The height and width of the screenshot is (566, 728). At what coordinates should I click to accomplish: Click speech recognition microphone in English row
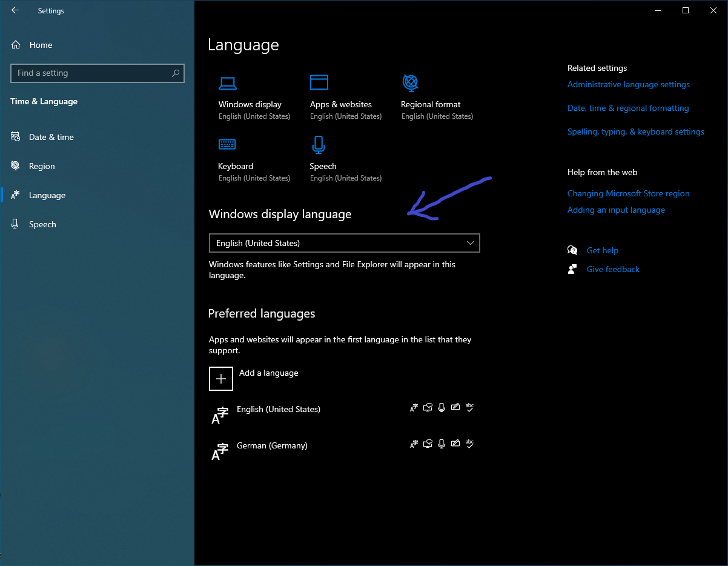pos(442,408)
